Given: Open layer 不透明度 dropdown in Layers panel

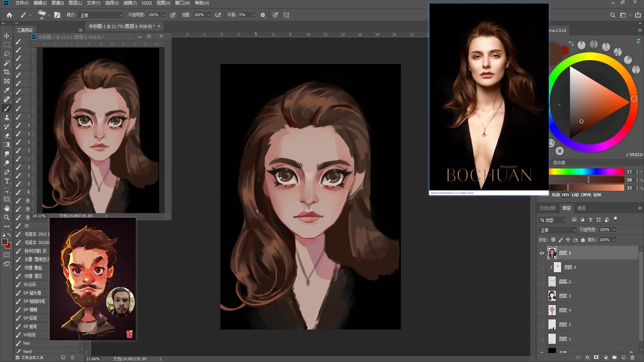Looking at the screenshot, I should coord(614,230).
